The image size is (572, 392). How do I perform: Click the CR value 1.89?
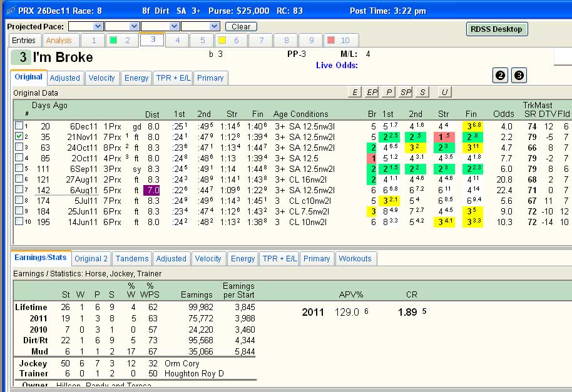(407, 312)
